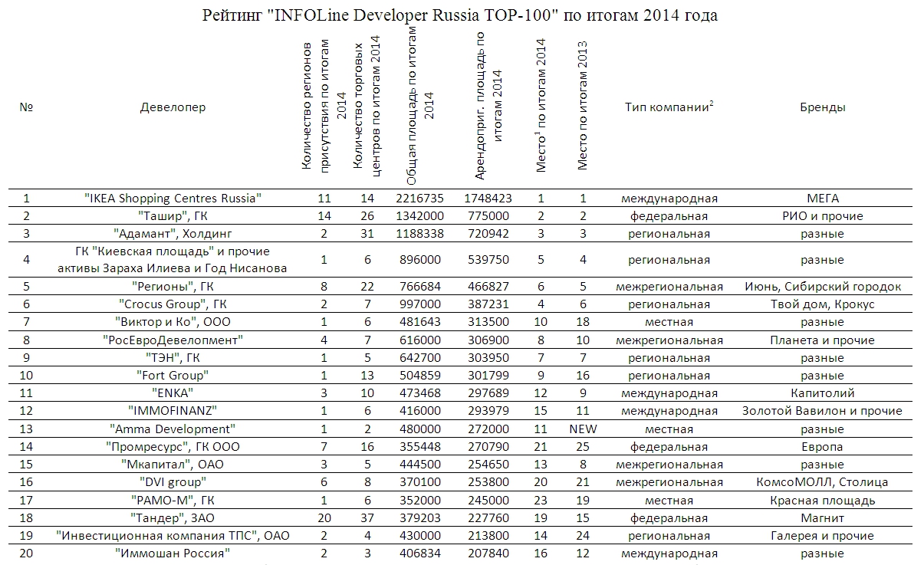Select the '"Виктор и Ко", ООО' cell
This screenshot has height=565, width=924.
point(173,322)
